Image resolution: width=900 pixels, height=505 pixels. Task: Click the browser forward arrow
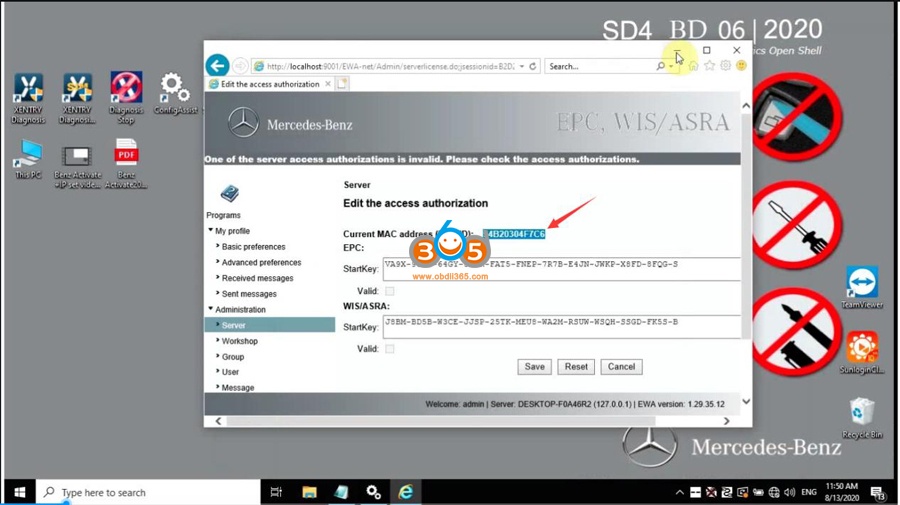pos(240,67)
